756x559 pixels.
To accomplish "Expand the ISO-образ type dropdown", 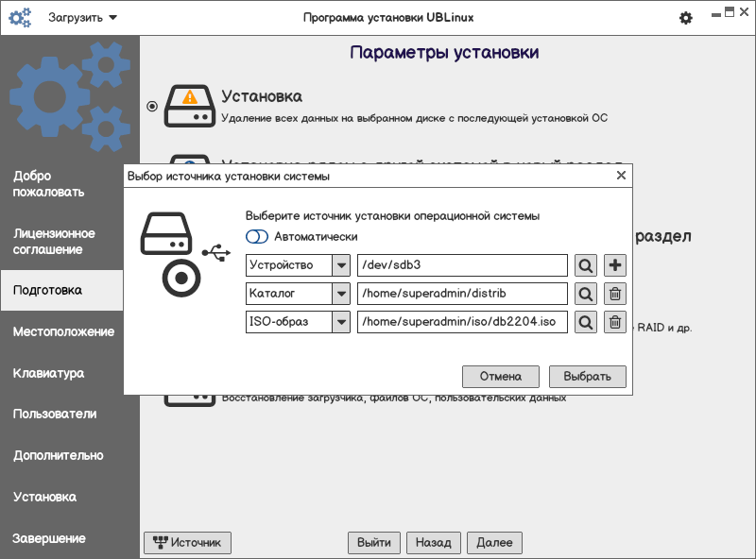I will [341, 322].
